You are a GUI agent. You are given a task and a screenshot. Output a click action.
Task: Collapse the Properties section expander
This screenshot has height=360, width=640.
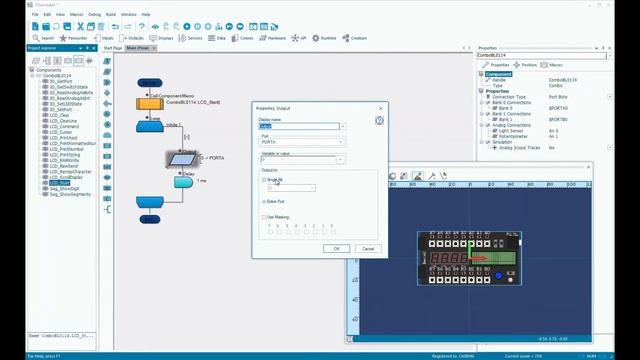(x=481, y=91)
